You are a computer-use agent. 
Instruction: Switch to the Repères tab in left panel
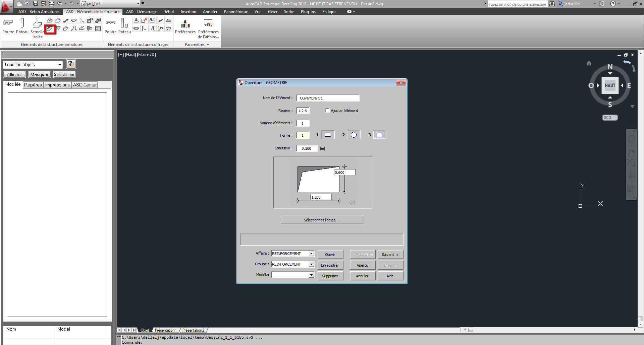tap(33, 85)
